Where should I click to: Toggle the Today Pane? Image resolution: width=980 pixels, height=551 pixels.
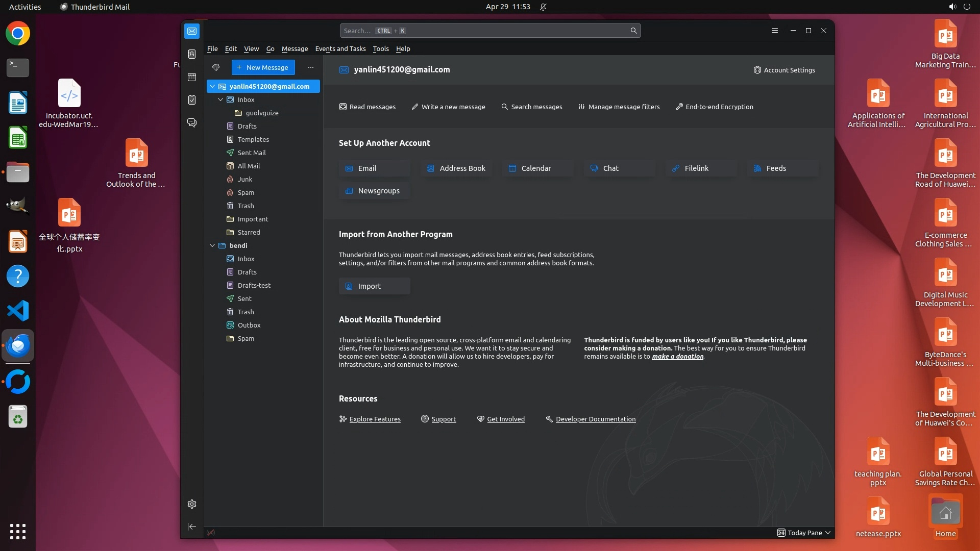[x=804, y=533]
